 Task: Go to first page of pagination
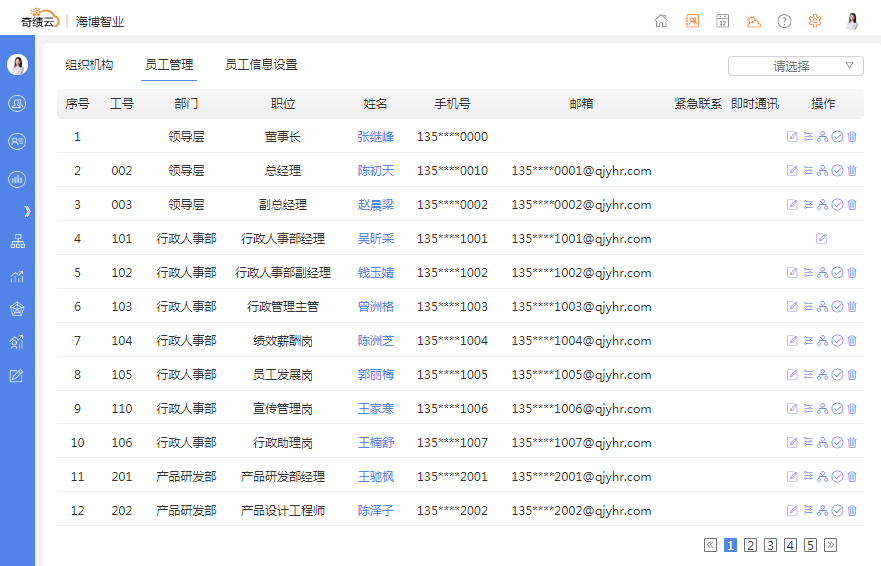pos(710,545)
